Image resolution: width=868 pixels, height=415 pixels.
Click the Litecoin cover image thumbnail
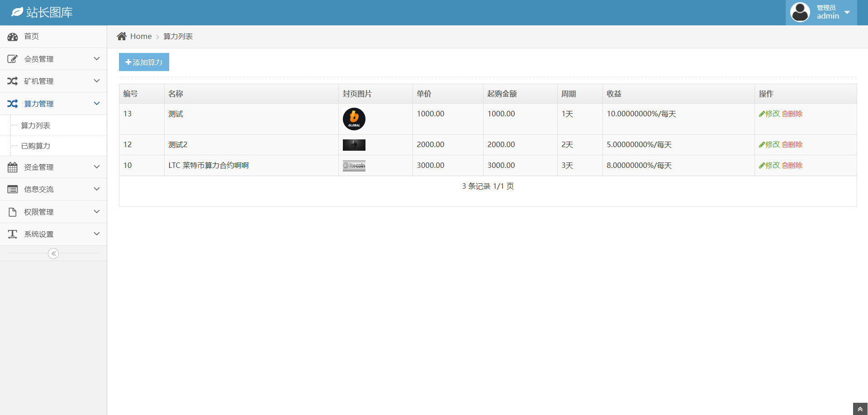[354, 166]
